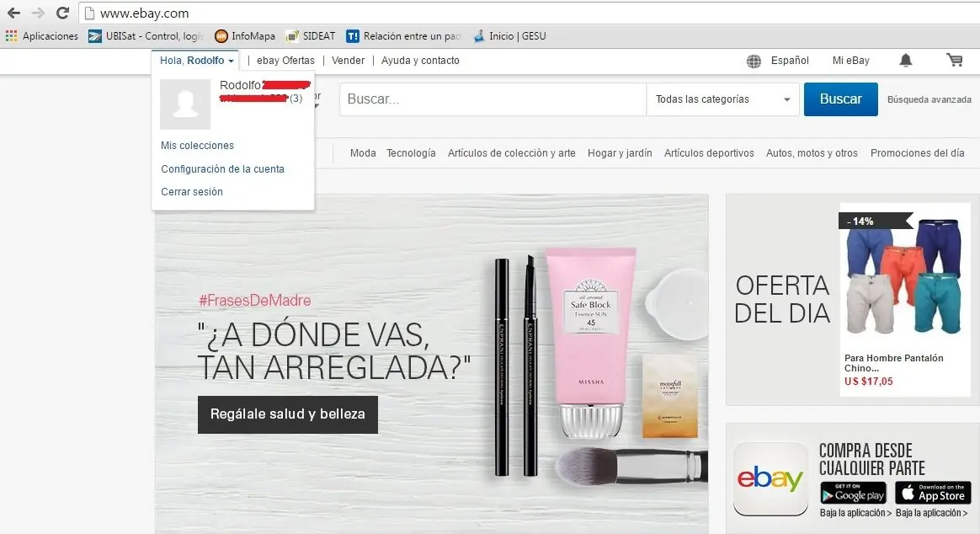This screenshot has height=534, width=980.
Task: Open Mis colecciones
Action: 198,145
